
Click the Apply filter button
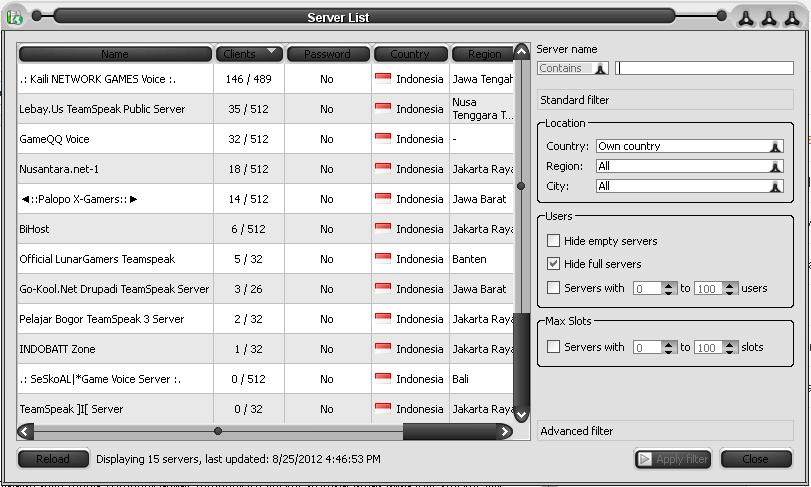(673, 459)
